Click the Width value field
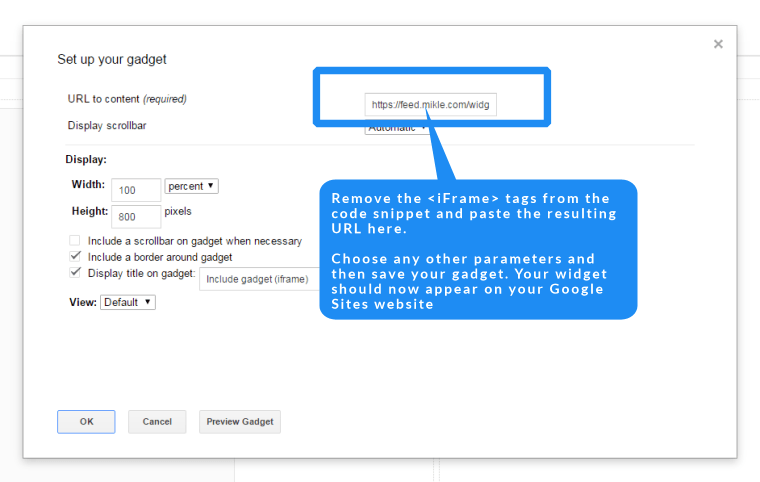The height and width of the screenshot is (482, 760). (136, 190)
